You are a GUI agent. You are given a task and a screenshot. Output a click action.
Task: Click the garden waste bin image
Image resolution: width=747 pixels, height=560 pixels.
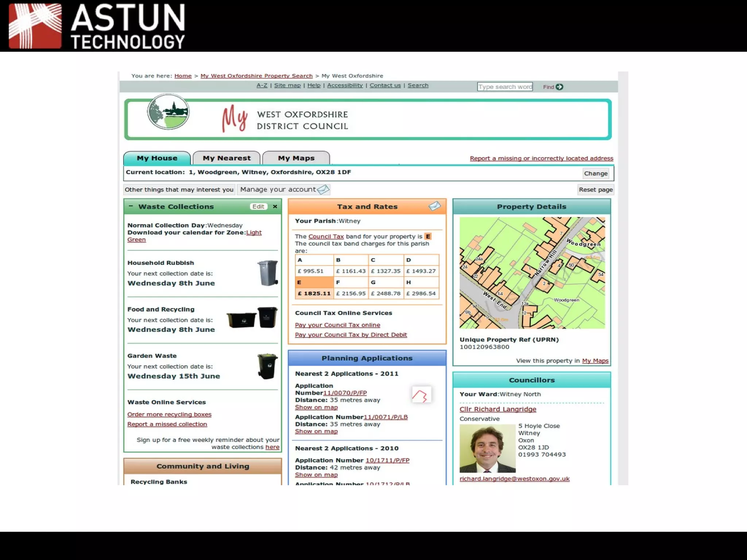point(267,366)
